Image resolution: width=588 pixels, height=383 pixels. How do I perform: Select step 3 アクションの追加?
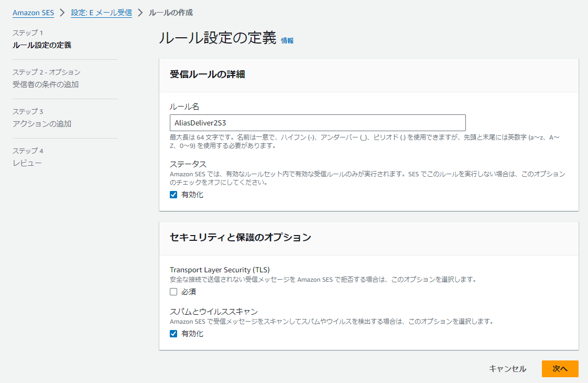(x=41, y=124)
